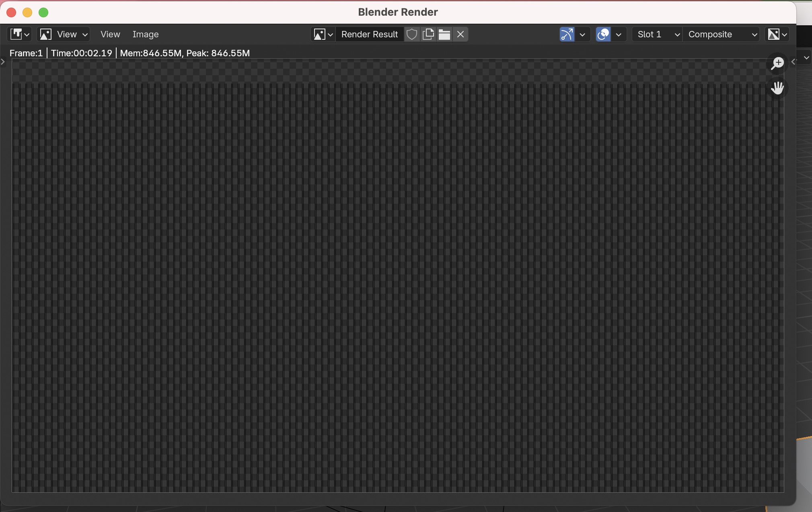Open the Image menu
This screenshot has height=512, width=812.
(145, 34)
